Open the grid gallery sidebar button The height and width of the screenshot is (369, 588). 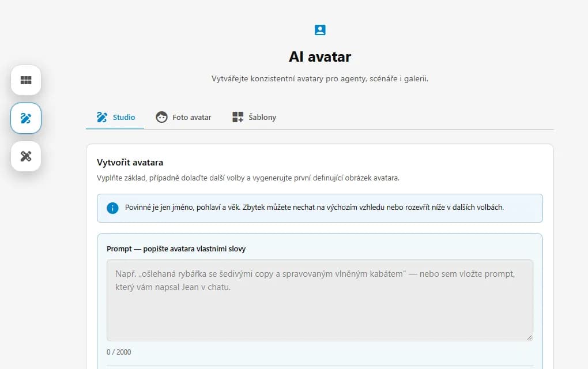tap(26, 80)
